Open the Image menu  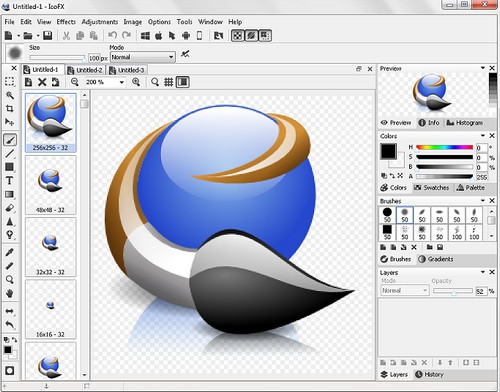click(133, 22)
